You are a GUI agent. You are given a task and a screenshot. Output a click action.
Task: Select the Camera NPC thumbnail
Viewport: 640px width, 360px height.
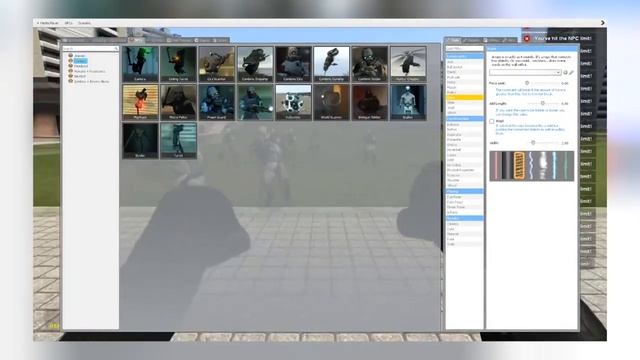click(140, 64)
